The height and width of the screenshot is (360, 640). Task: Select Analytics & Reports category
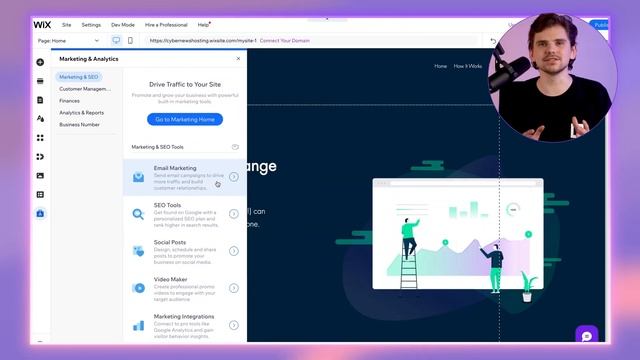pyautogui.click(x=82, y=112)
